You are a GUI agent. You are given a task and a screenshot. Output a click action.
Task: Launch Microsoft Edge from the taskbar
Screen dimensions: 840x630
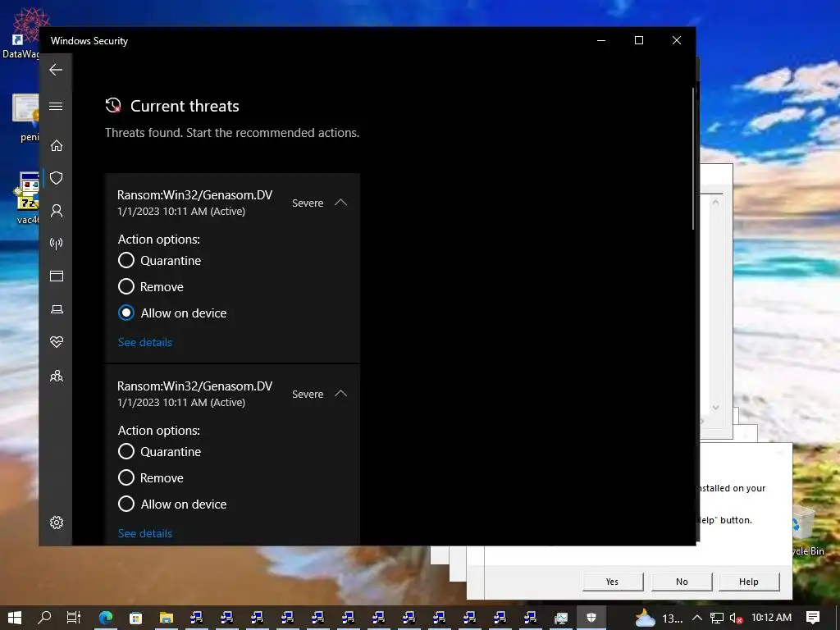pos(106,618)
